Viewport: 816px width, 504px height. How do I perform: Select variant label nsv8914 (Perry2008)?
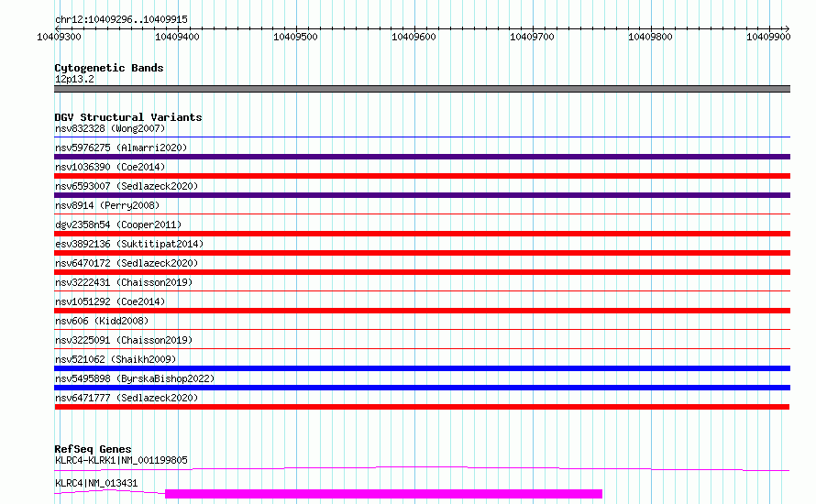click(107, 205)
